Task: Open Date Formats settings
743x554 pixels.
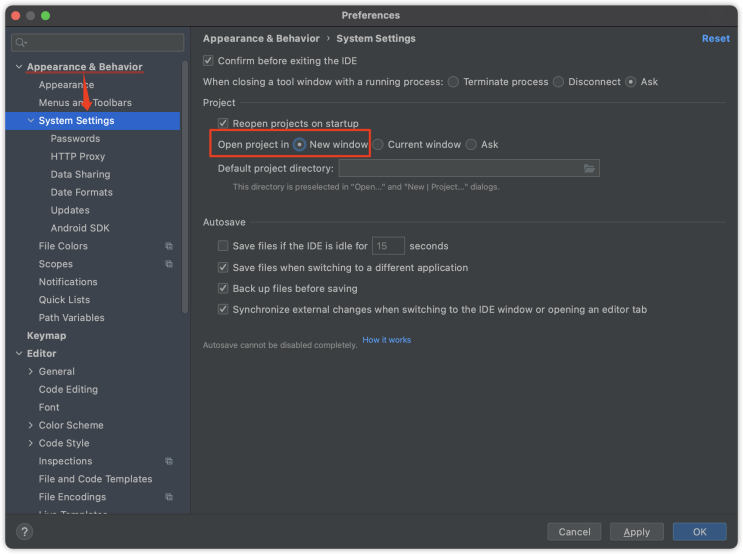Action: pos(82,192)
